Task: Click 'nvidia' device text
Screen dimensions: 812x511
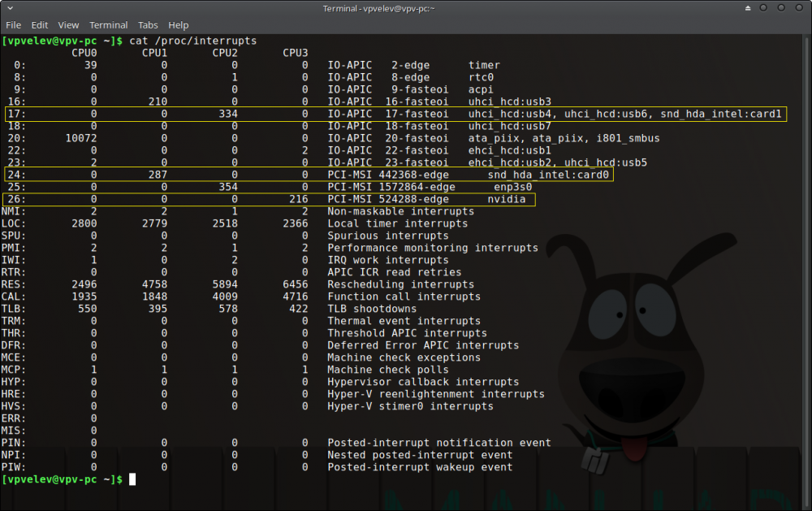Action: 507,199
